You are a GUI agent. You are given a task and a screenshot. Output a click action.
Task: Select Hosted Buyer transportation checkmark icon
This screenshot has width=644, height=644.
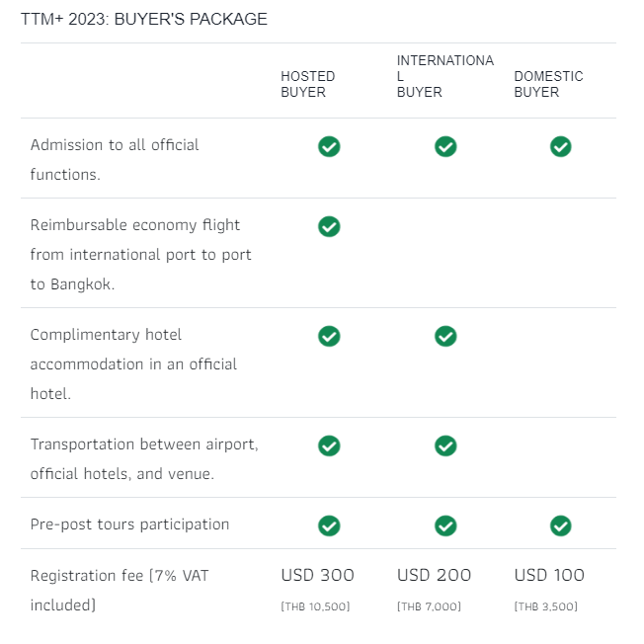click(x=329, y=446)
